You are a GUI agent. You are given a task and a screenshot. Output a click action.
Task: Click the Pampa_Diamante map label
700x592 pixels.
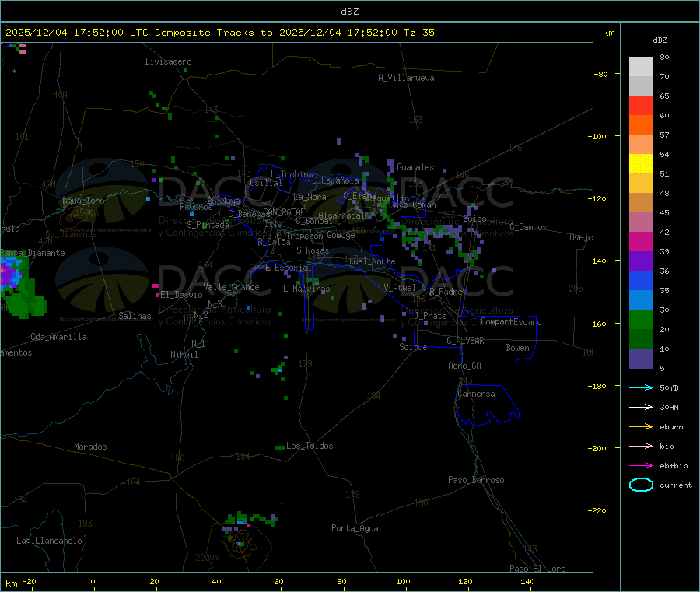pos(33,253)
